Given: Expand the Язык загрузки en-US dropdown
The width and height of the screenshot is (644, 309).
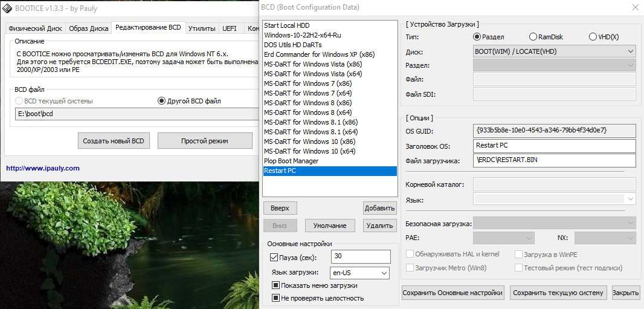Looking at the screenshot, I should coord(359,273).
